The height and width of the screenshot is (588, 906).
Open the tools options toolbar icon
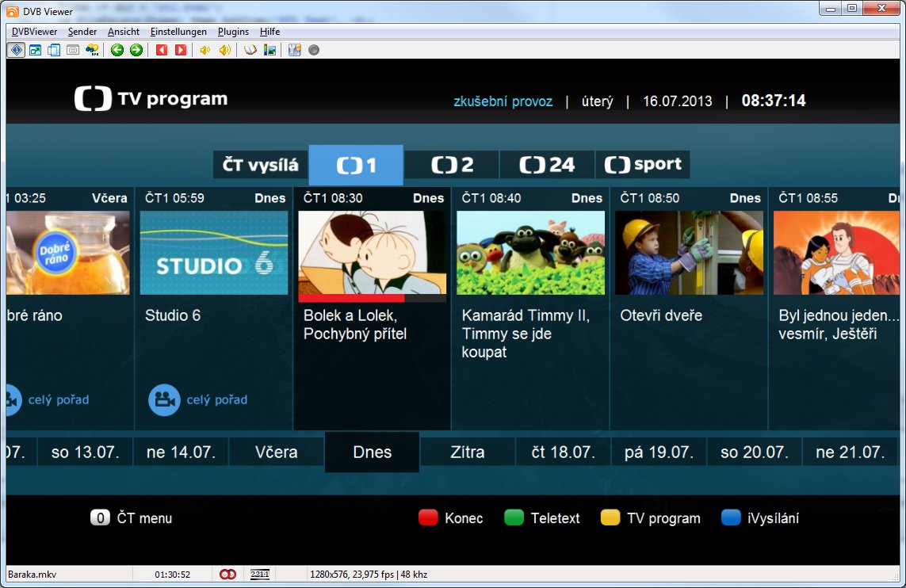(295, 50)
